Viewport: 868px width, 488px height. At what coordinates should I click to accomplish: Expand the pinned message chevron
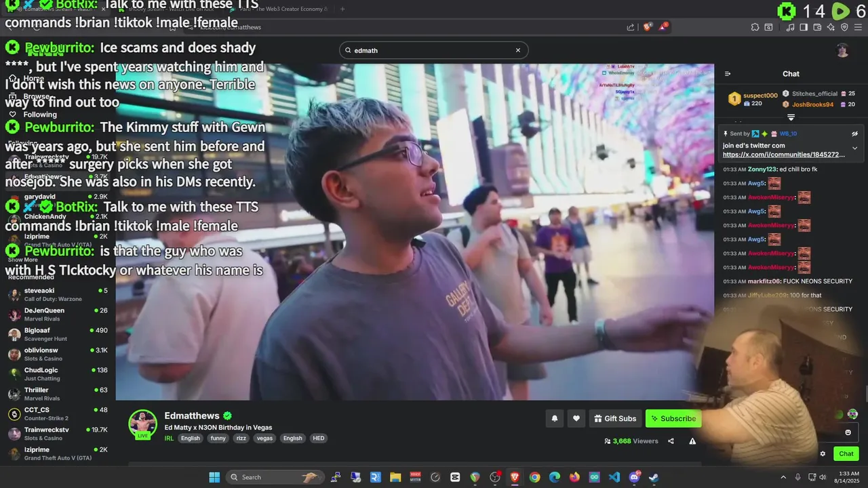854,148
